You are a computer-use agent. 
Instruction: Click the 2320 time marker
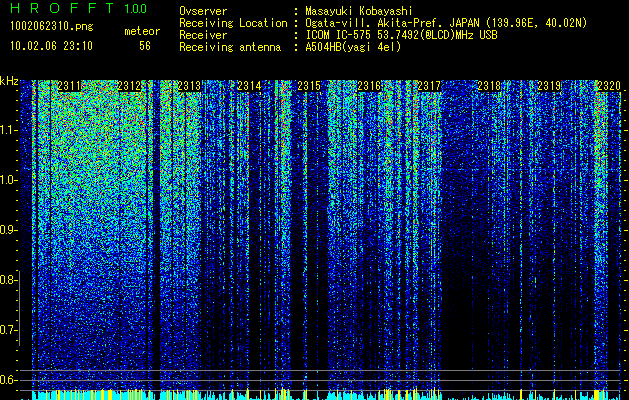(x=609, y=86)
